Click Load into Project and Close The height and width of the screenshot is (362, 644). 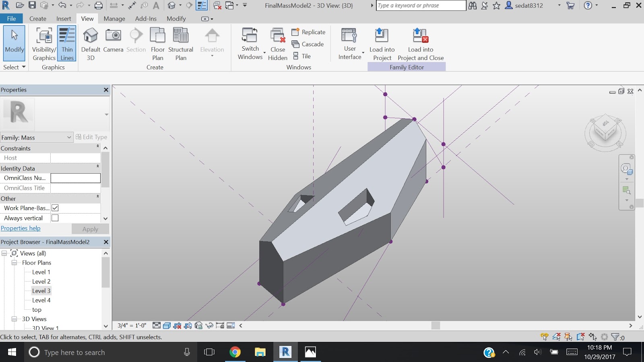coord(420,43)
